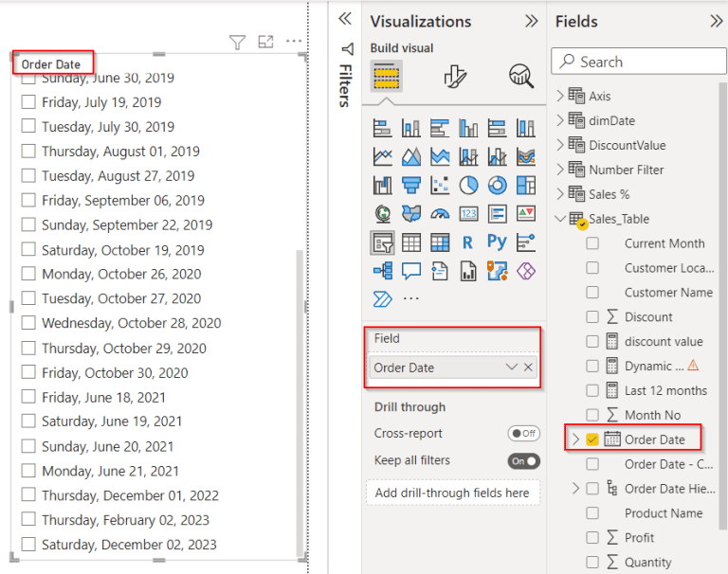This screenshot has height=574, width=728.
Task: Check Friday, July 19, 2019 in slicer
Action: (x=28, y=101)
